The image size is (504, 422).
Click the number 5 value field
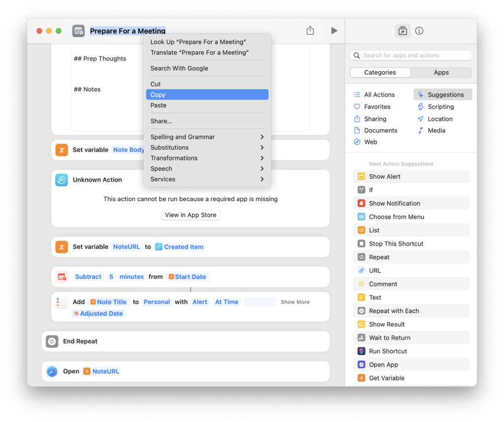tap(111, 277)
